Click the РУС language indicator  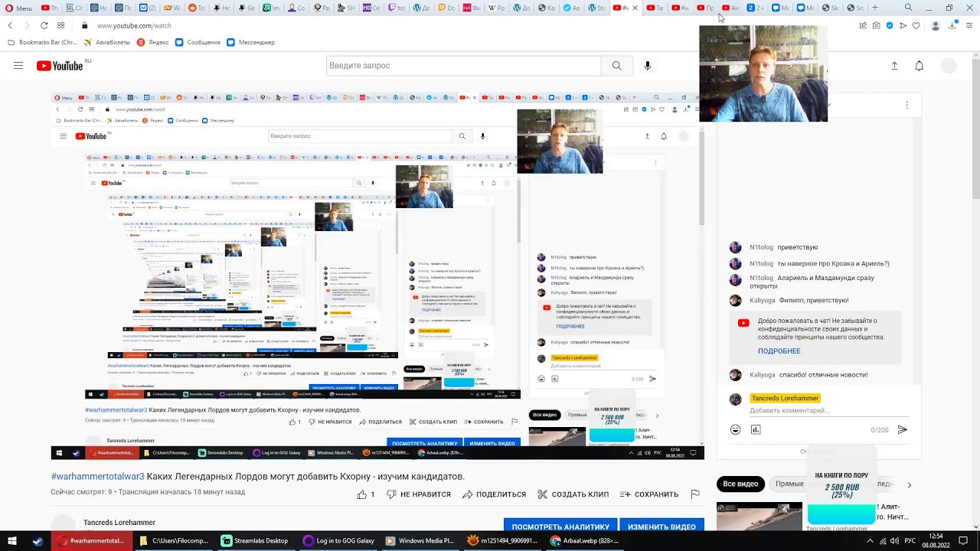click(x=910, y=541)
